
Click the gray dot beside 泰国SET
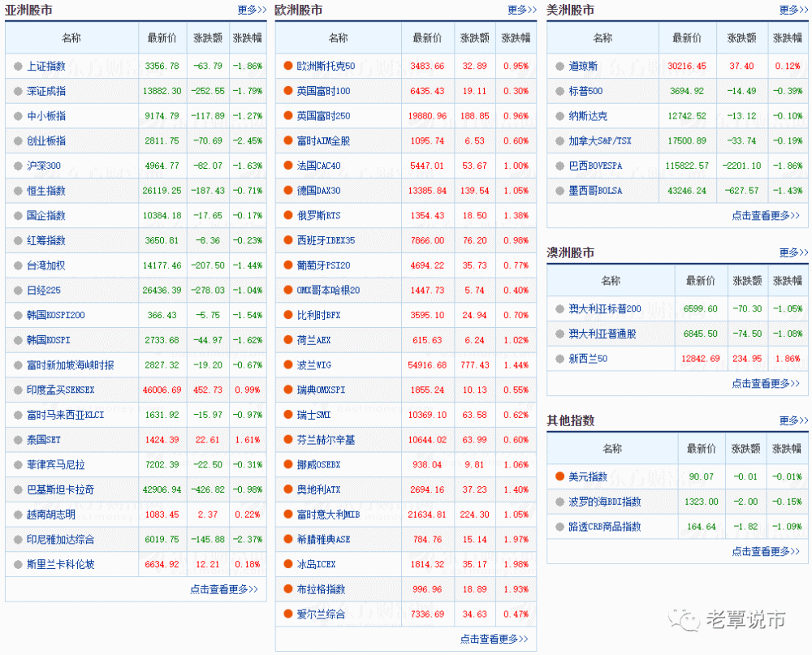(18, 440)
